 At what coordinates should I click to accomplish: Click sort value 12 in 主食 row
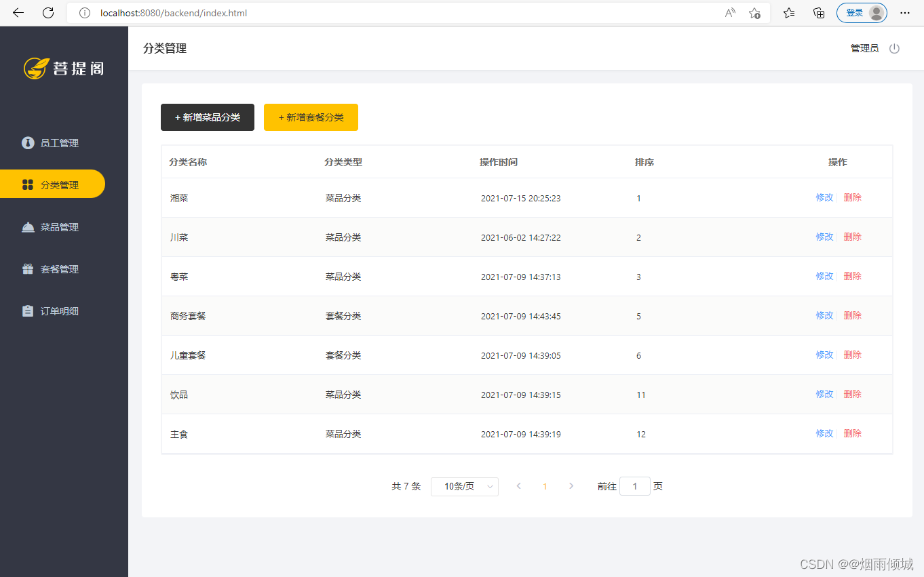pyautogui.click(x=641, y=434)
